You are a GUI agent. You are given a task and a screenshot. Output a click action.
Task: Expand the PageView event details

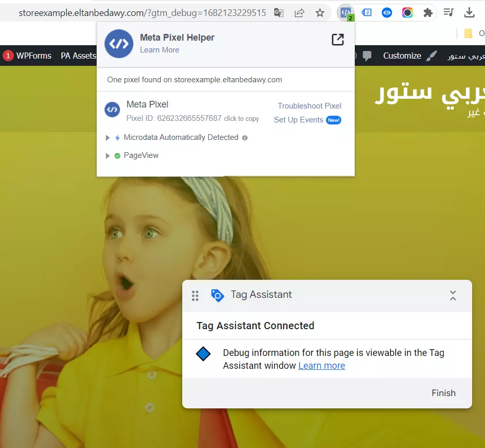coord(108,155)
